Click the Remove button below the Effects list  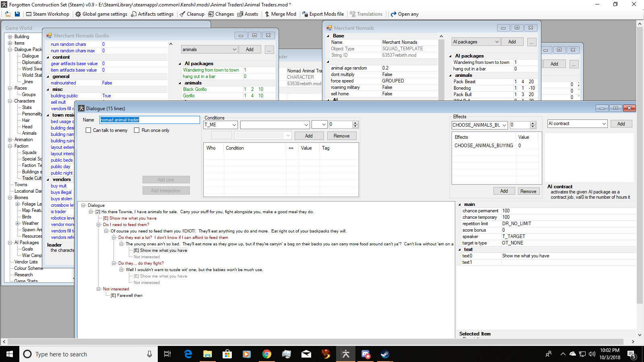click(528, 191)
